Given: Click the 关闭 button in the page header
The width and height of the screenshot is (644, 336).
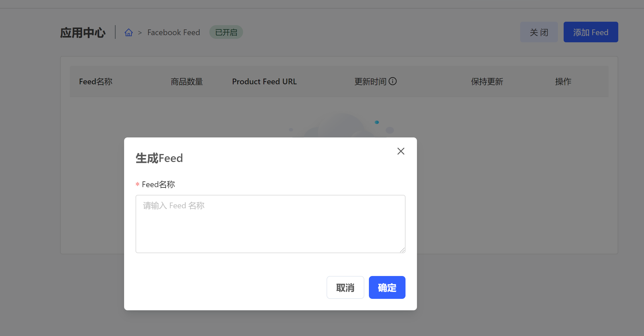Looking at the screenshot, I should [x=539, y=32].
